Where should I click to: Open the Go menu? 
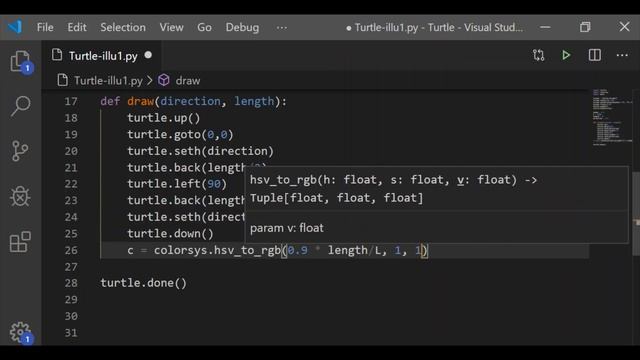pyautogui.click(x=204, y=27)
